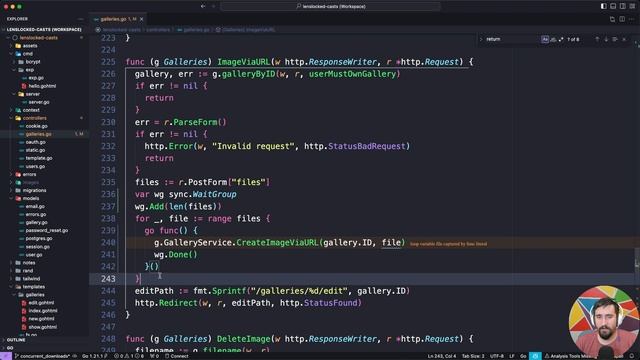Screen dimensions: 640x360
Task: Navigate back with the arrow near title
Action: [203, 6]
